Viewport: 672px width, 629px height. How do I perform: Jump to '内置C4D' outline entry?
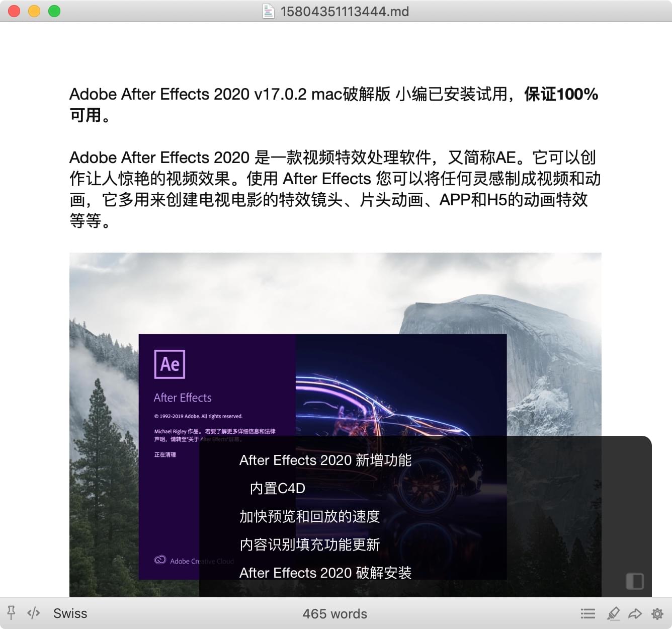point(278,489)
